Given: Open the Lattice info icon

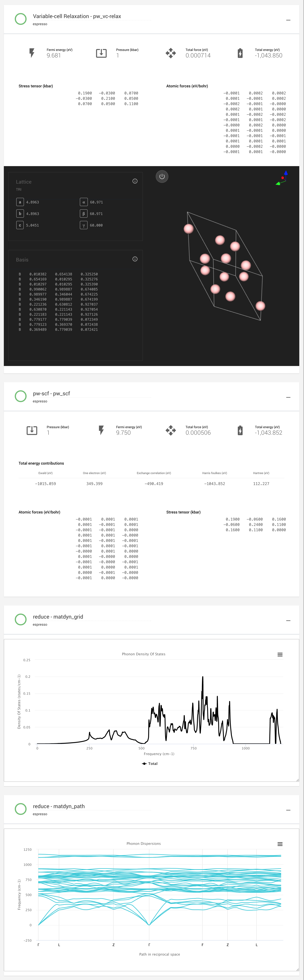Looking at the screenshot, I should click(135, 181).
